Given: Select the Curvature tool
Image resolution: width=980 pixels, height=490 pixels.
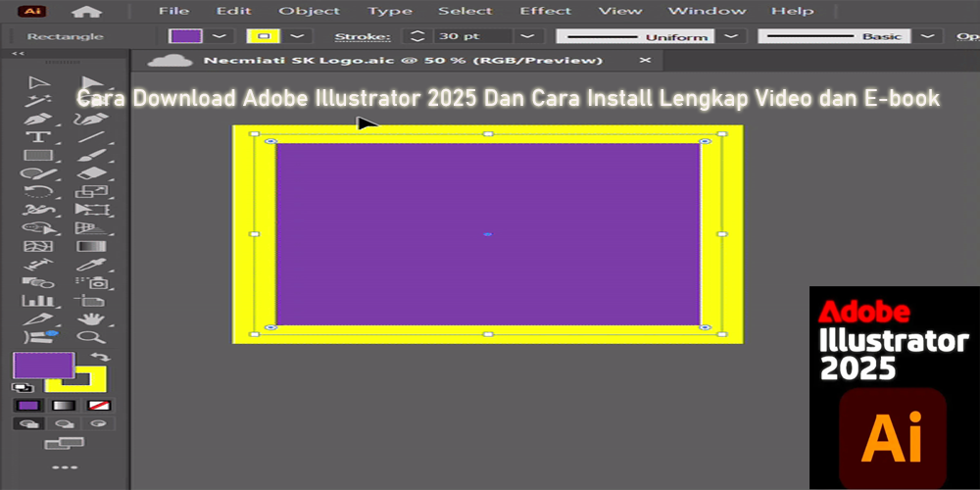Looking at the screenshot, I should click(x=91, y=119).
